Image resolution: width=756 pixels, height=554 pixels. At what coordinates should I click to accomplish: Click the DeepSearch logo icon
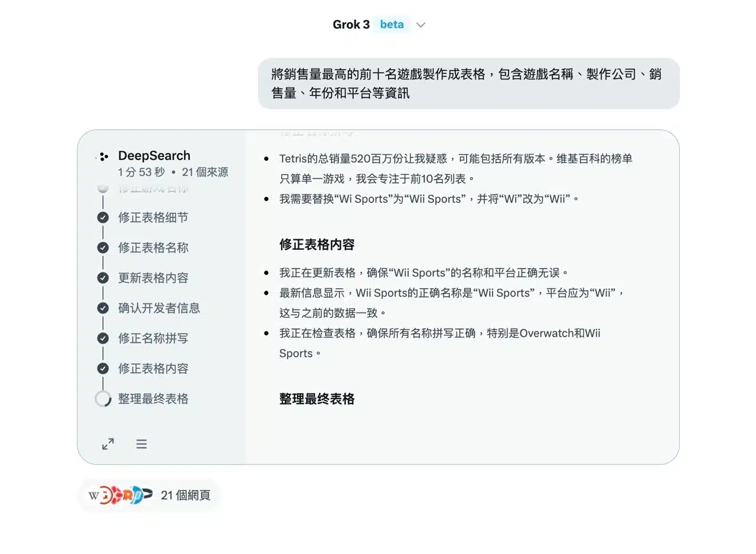(103, 157)
